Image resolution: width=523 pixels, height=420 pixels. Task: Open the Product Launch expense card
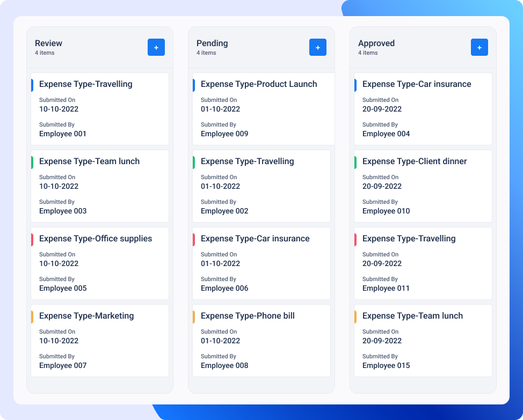[x=264, y=109]
